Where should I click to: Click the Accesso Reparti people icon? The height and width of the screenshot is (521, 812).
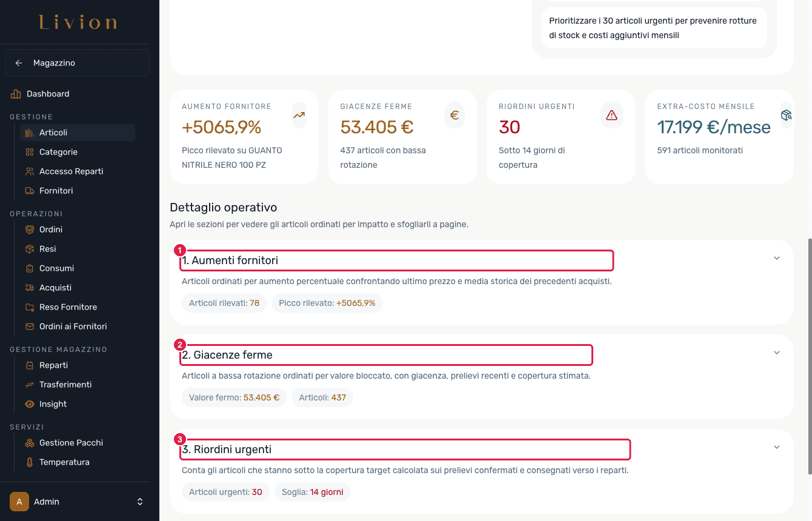(29, 171)
